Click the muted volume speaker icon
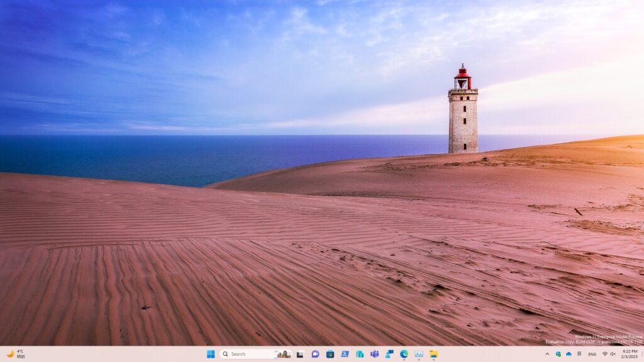The width and height of the screenshot is (644, 362). click(613, 354)
